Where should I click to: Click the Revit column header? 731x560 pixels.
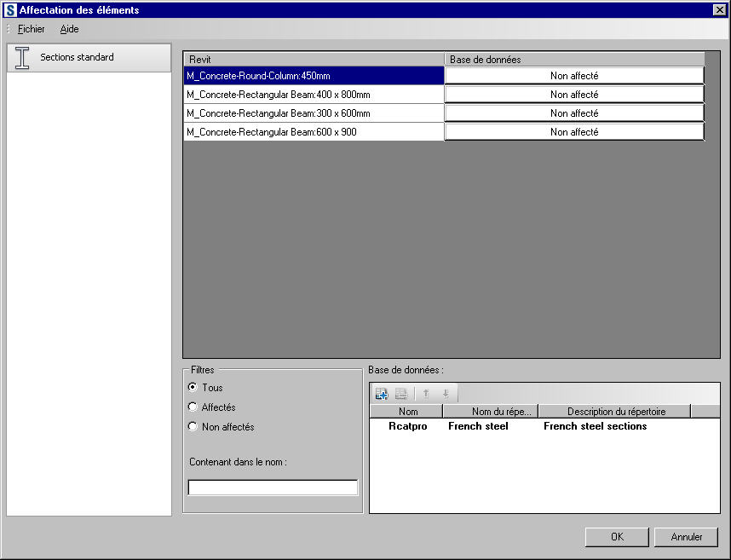(x=314, y=59)
